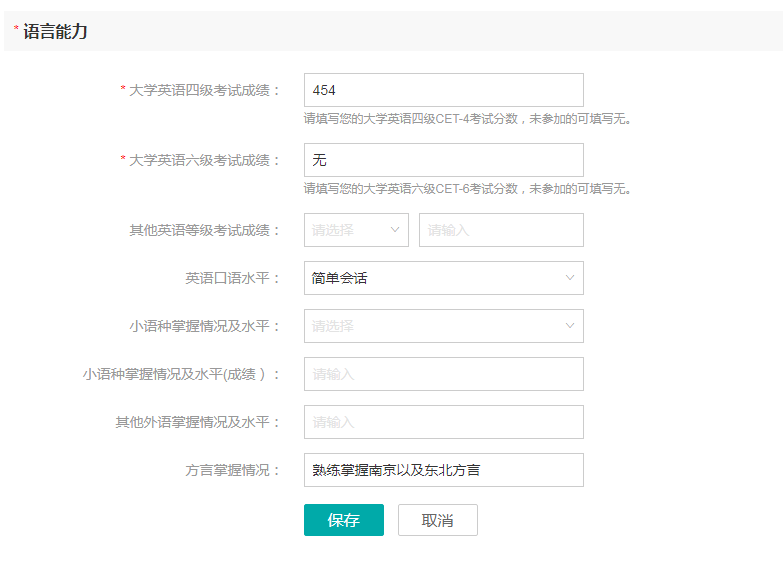Click the CET-6 score input field
The height and width of the screenshot is (580, 783).
click(x=443, y=160)
